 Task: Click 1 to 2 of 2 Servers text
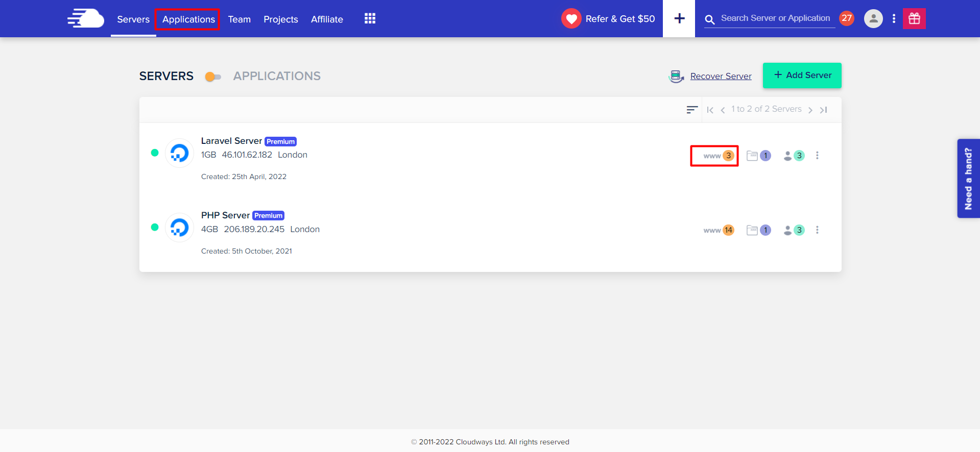[766, 109]
